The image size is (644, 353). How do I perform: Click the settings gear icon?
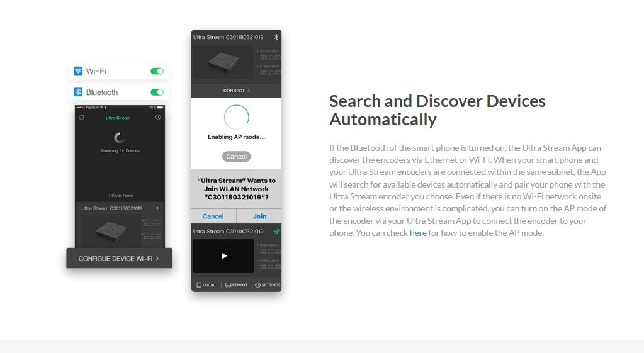[258, 285]
